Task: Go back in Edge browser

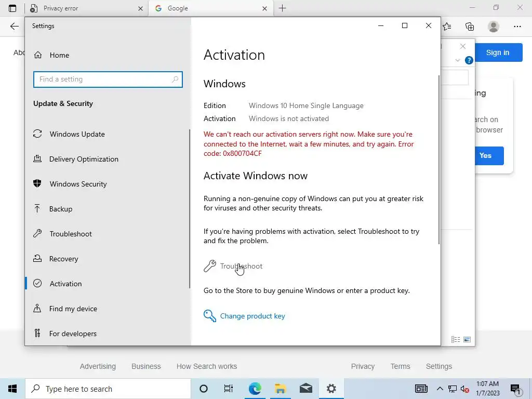Action: click(x=14, y=26)
